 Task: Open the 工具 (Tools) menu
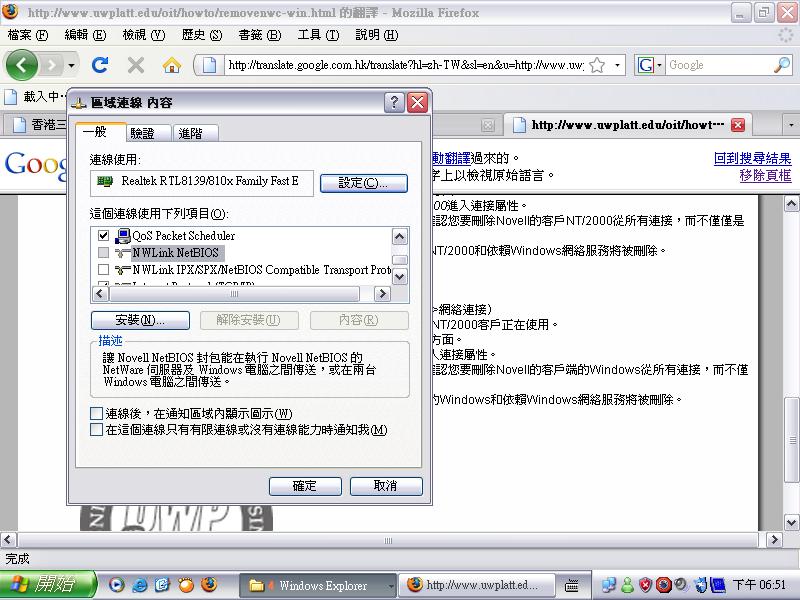tap(318, 35)
